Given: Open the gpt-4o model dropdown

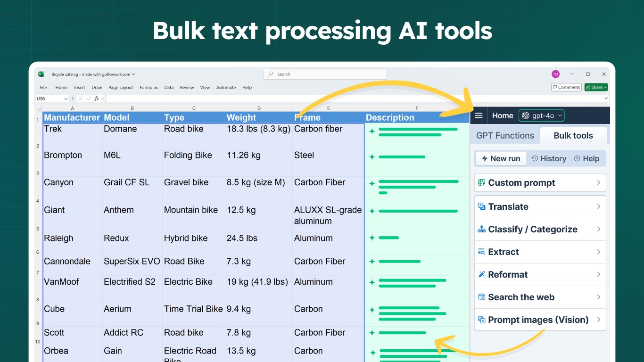Looking at the screenshot, I should pos(541,115).
